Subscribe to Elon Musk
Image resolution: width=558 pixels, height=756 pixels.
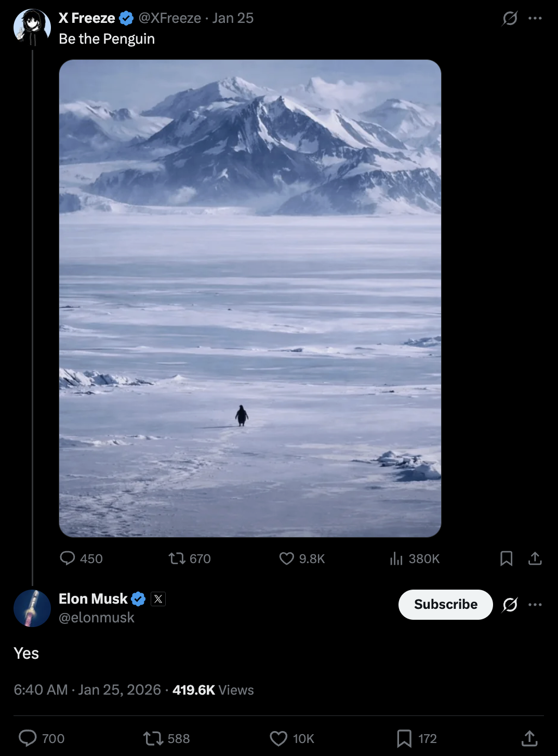coord(445,604)
